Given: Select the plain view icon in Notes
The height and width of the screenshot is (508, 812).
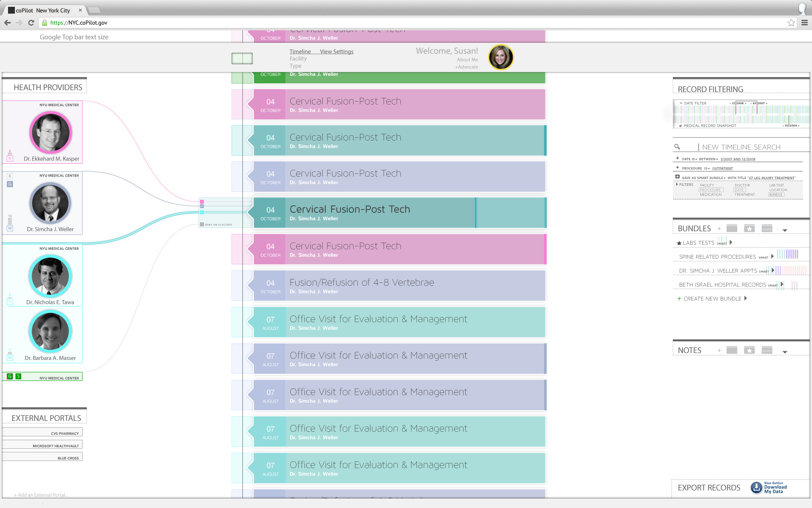Looking at the screenshot, I should 732,350.
